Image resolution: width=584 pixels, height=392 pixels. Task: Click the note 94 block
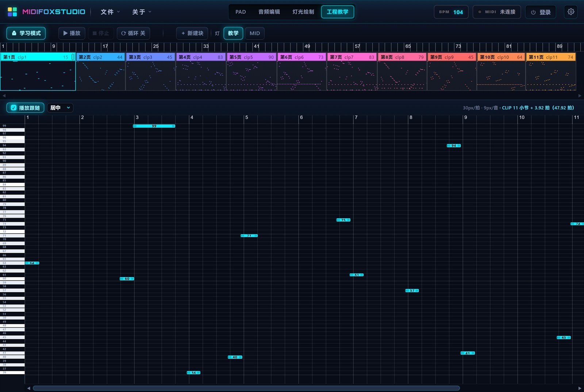click(x=454, y=145)
